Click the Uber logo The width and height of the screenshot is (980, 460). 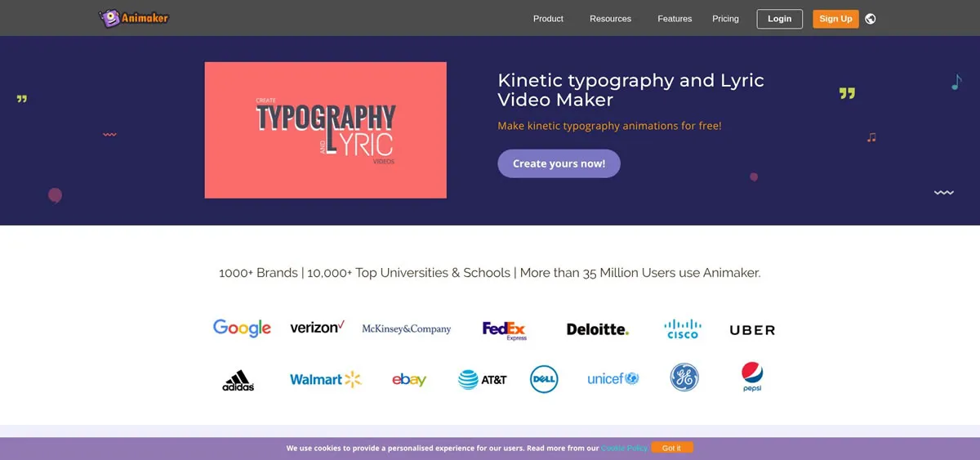pos(752,330)
